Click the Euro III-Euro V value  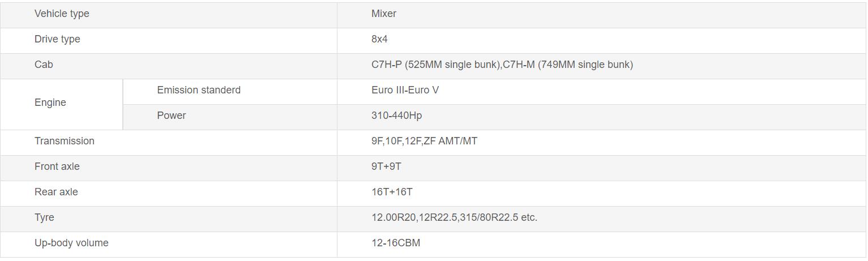[405, 90]
